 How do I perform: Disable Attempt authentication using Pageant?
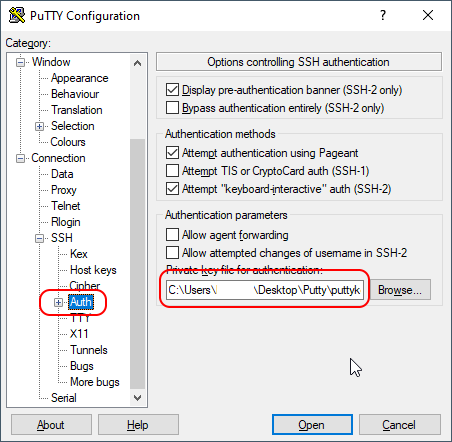click(172, 153)
